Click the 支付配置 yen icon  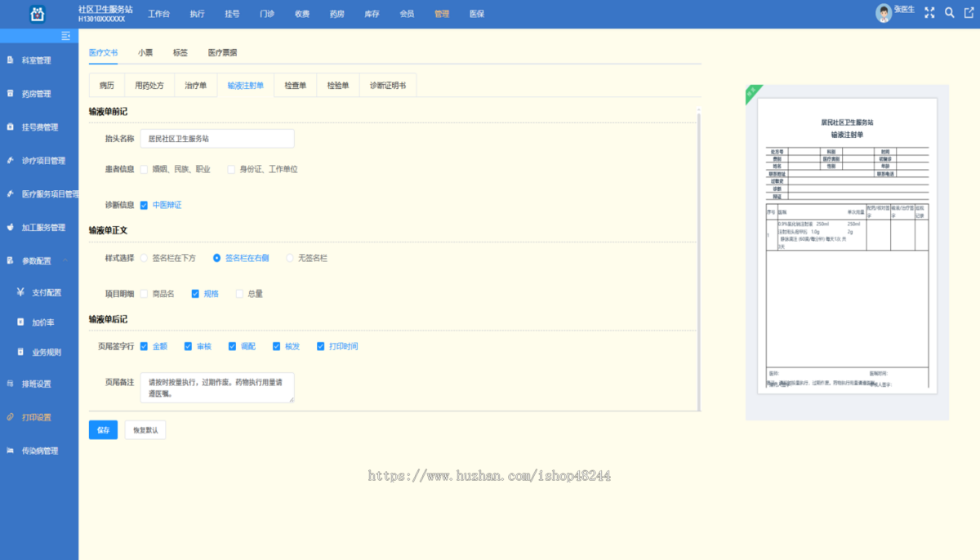pos(20,292)
